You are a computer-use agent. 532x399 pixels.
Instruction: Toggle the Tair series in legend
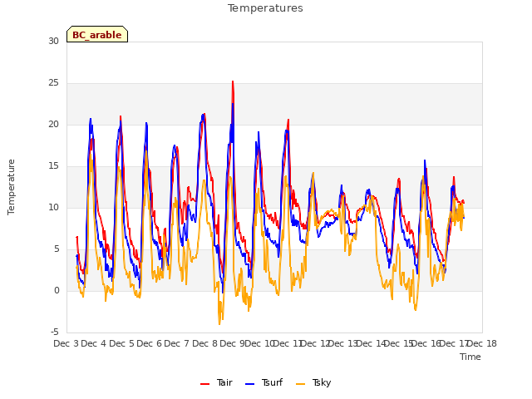(216, 382)
